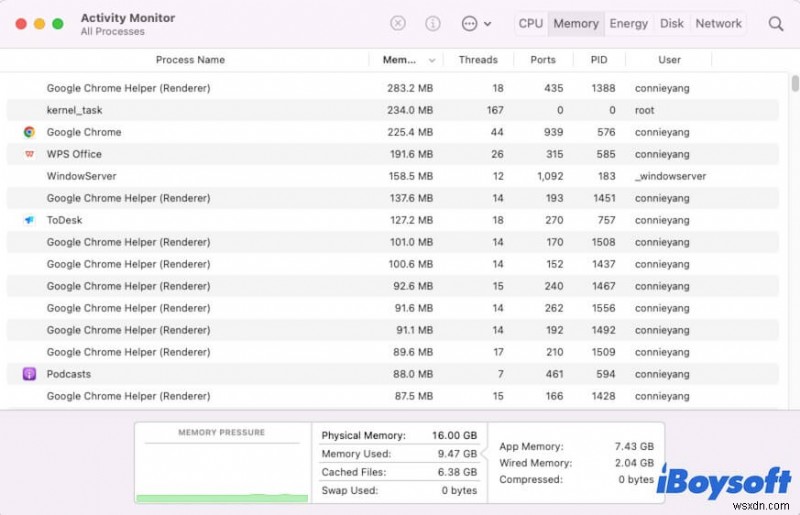
Task: Select Chrome Helper row using 100.6 MB
Action: tap(392, 264)
